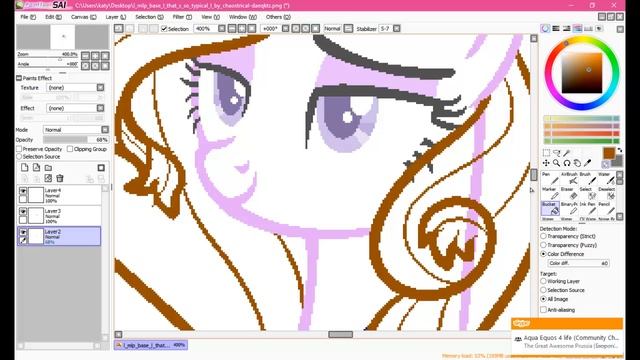The width and height of the screenshot is (640, 360).
Task: Select the Pen tool
Action: pos(549,178)
